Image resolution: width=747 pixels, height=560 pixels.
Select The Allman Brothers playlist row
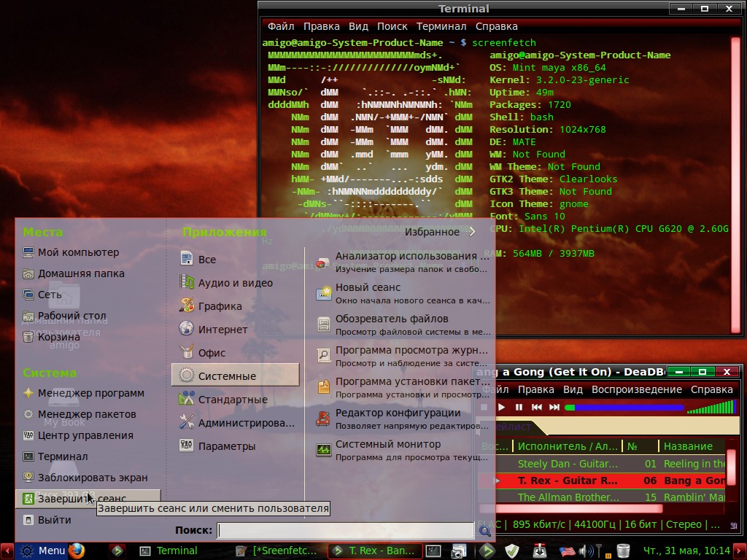pyautogui.click(x=602, y=497)
